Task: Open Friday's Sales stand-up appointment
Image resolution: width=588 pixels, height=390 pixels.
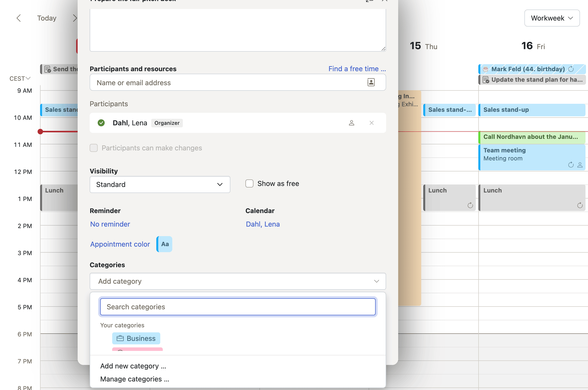Action: click(x=532, y=110)
